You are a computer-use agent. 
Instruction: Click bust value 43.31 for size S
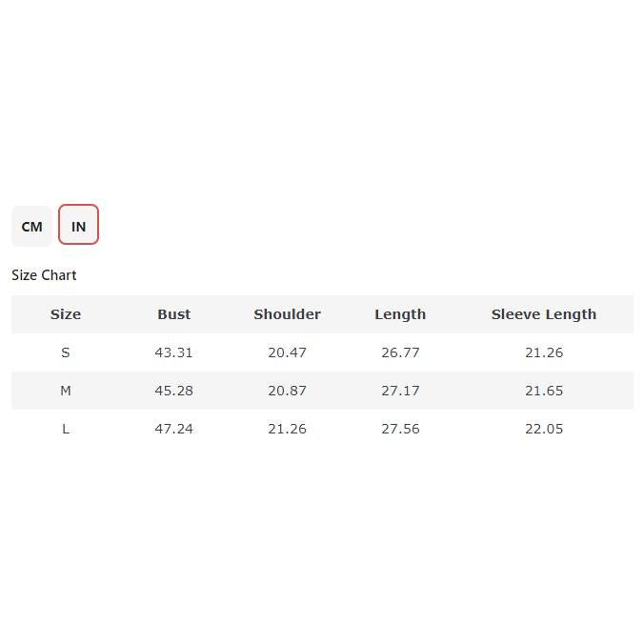(173, 352)
